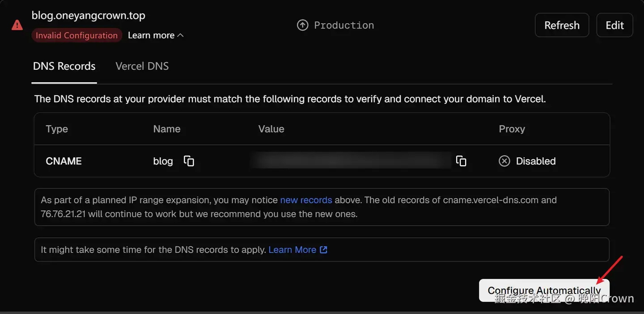Click the Invalid Configuration badge
644x314 pixels.
pyautogui.click(x=76, y=35)
